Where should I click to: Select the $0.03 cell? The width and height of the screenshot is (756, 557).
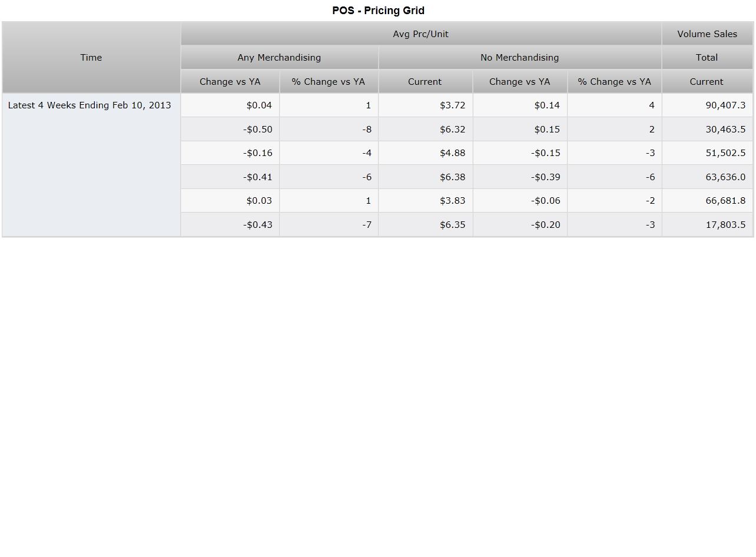coord(230,201)
